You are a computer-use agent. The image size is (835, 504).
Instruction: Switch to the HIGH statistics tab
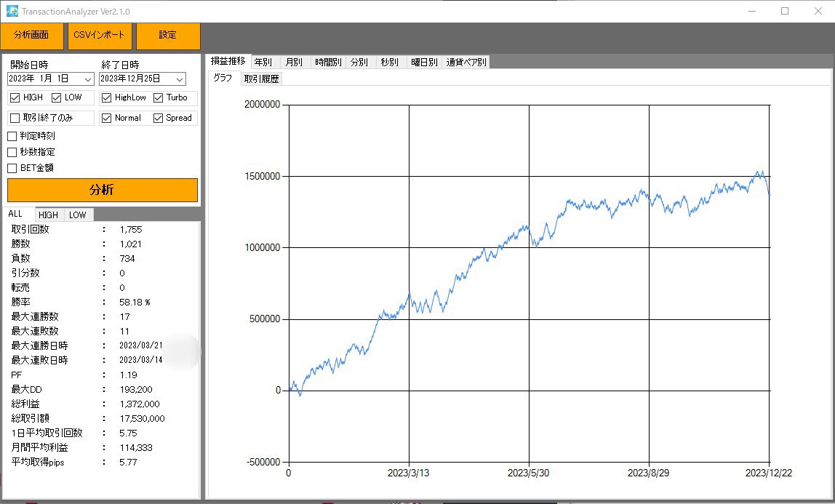click(x=49, y=215)
